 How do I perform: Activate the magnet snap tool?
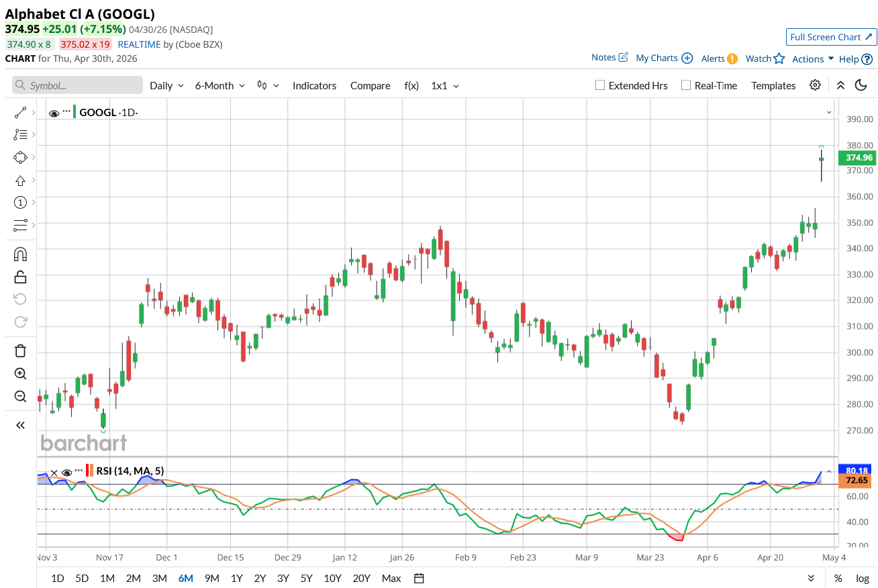(x=20, y=254)
